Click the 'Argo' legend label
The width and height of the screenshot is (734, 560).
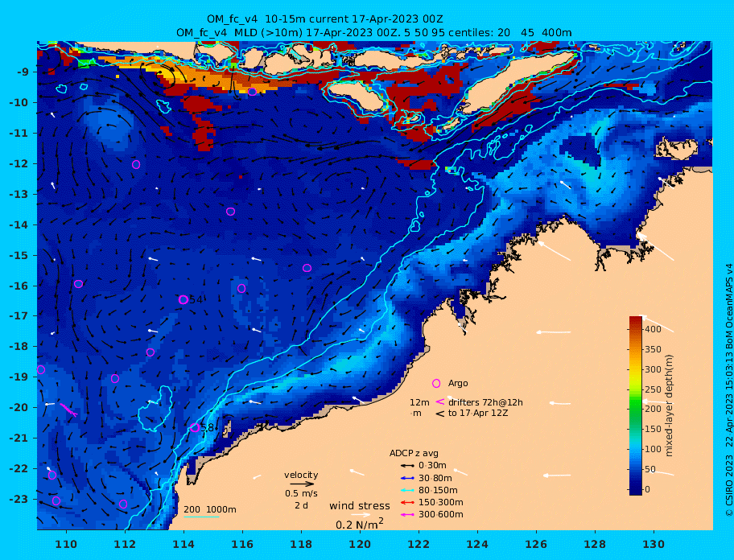[458, 383]
